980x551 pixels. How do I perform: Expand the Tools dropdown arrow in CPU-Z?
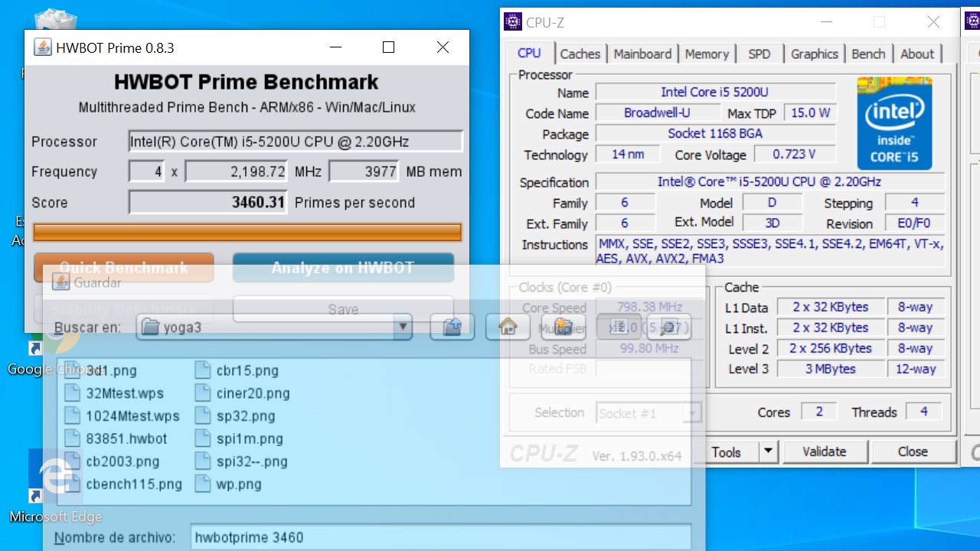pos(768,452)
